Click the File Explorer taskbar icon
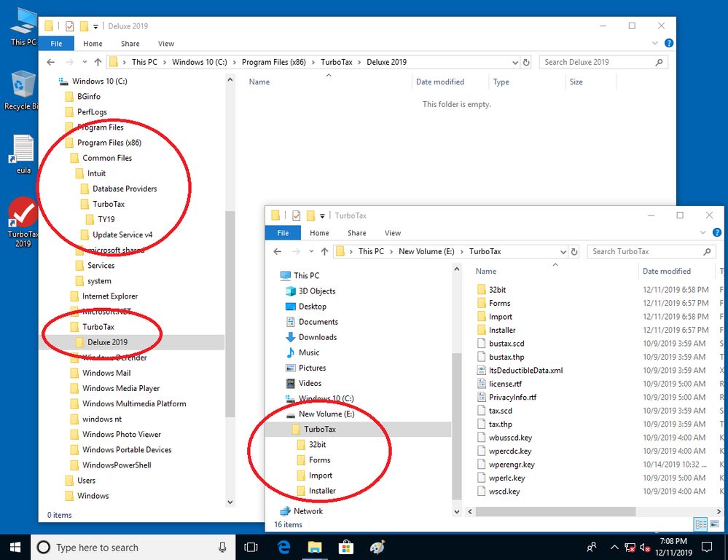Image resolution: width=728 pixels, height=560 pixels. point(315,548)
